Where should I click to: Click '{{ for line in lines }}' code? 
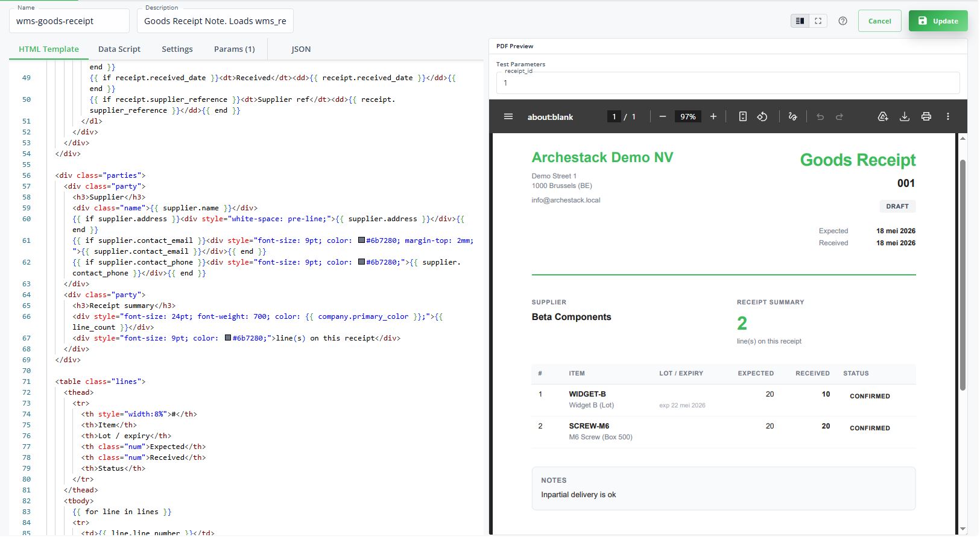tap(122, 512)
